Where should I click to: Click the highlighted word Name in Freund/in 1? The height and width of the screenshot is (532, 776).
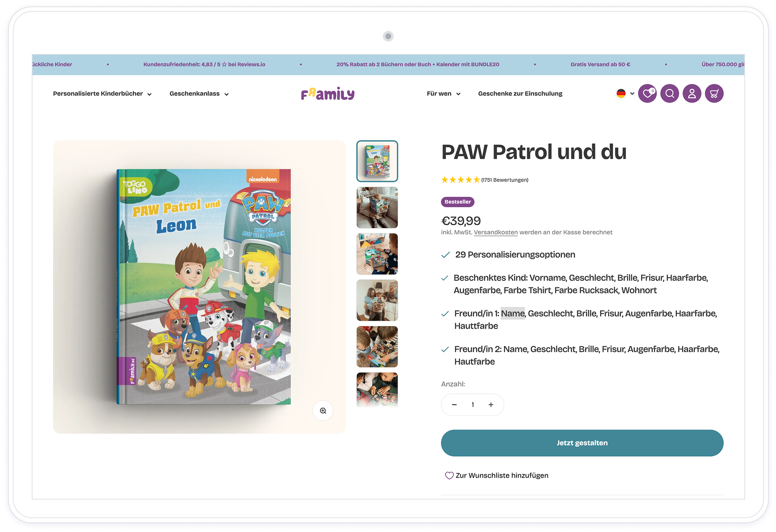coord(513,314)
